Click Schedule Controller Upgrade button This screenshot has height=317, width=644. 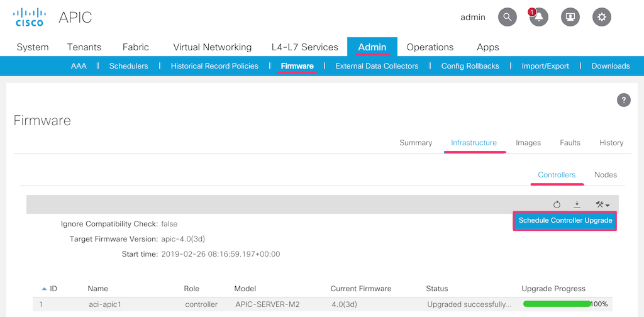click(x=565, y=221)
